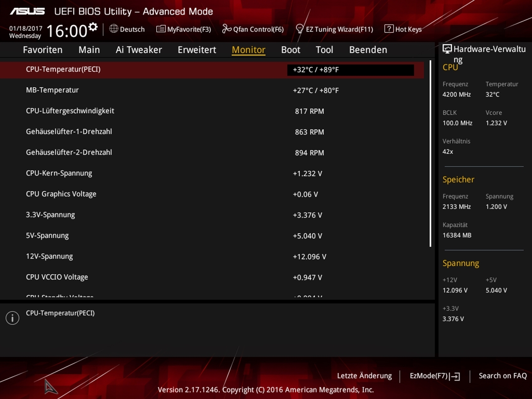The width and height of the screenshot is (532, 399).
Task: Open the Beenden tab
Action: click(x=368, y=50)
